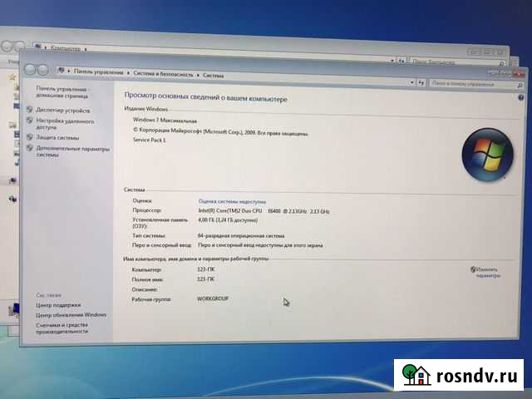Viewport: 532px width, 399px height.
Task: Open Центр обновления Windows link
Action: [x=71, y=315]
